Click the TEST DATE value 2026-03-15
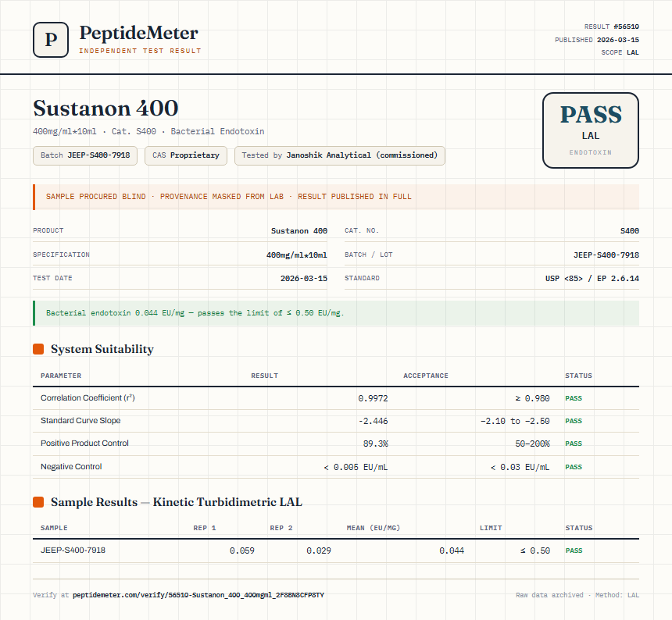Image resolution: width=672 pixels, height=620 pixels. pyautogui.click(x=303, y=278)
